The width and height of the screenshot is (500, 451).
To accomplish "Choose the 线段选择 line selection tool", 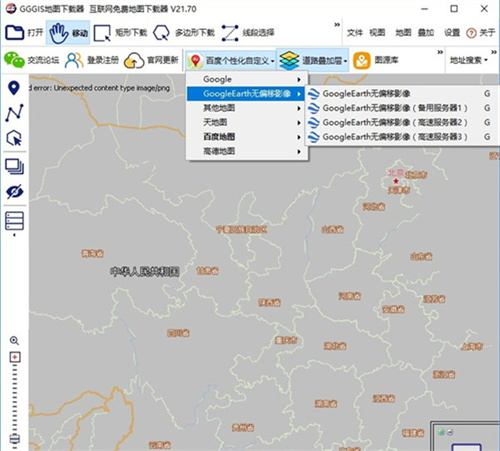I will coord(248,33).
